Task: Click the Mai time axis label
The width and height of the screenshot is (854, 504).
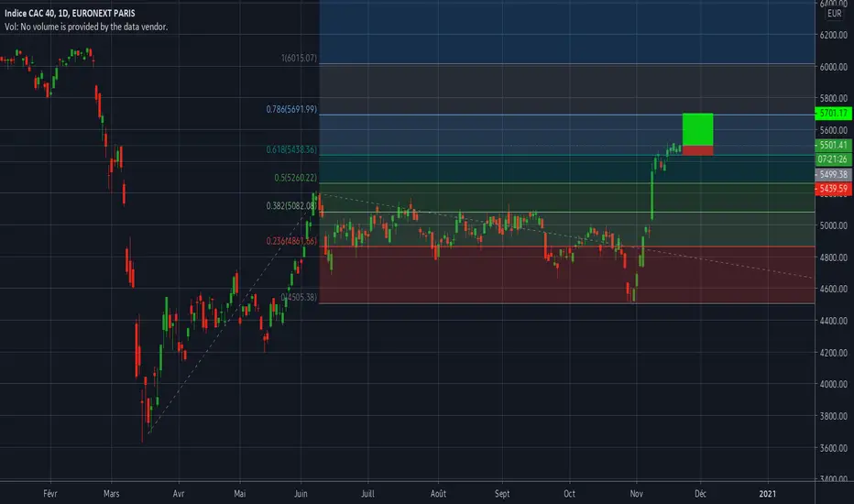Action: tap(240, 494)
